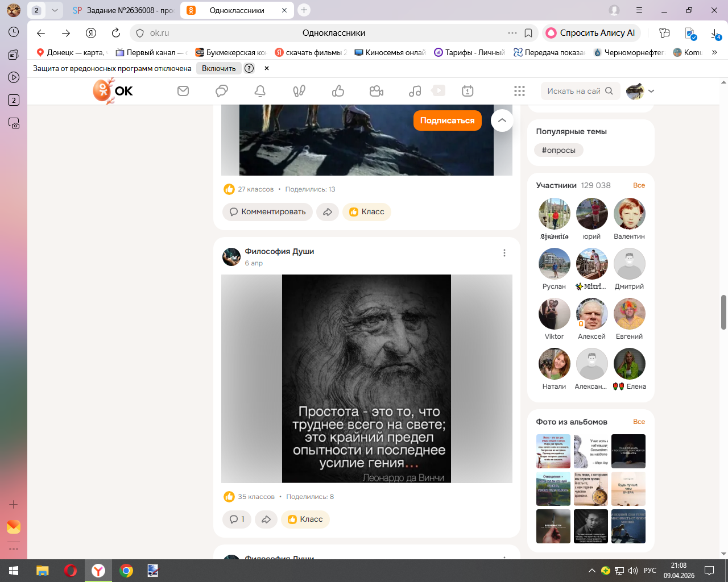Viewport: 728px width, 582px height.
Task: Show hidden system tray icons
Action: pos(592,571)
